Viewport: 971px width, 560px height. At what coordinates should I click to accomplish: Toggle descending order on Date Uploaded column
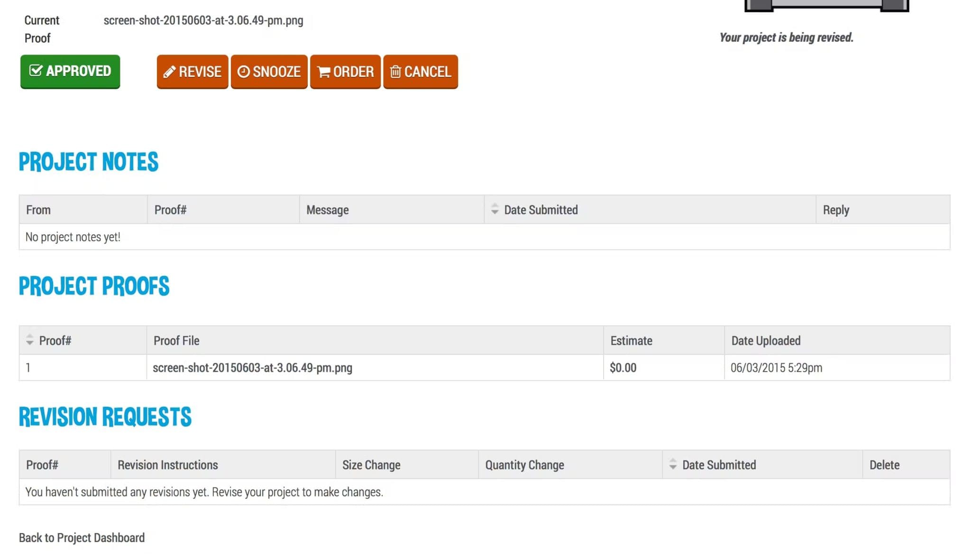click(765, 340)
